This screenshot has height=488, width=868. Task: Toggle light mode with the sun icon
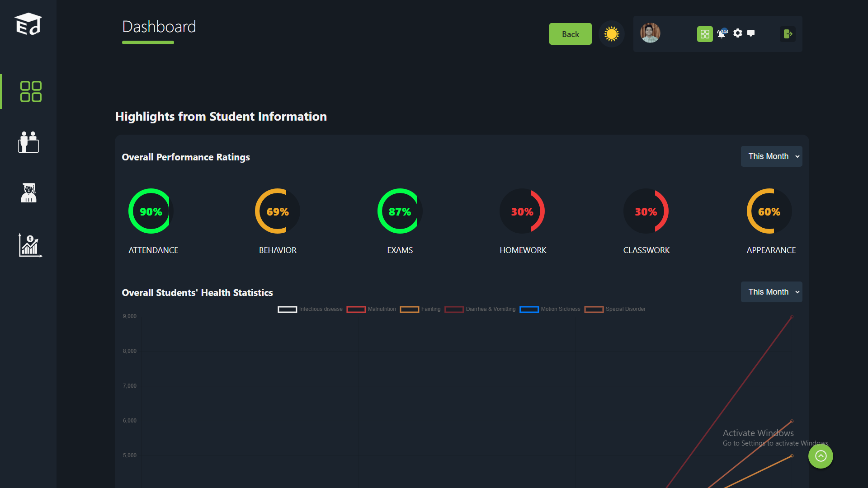click(611, 34)
